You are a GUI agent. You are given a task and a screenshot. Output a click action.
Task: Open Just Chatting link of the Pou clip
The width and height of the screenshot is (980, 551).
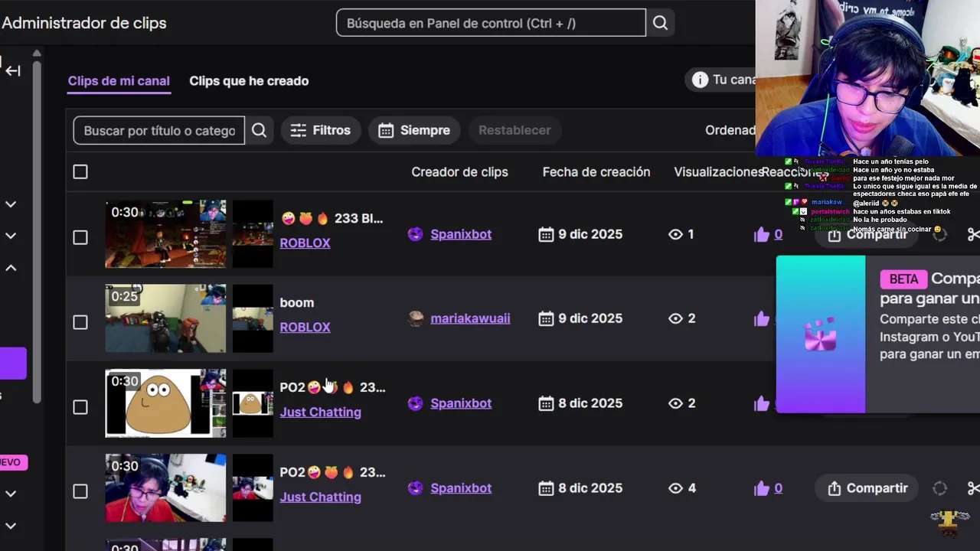coord(320,412)
